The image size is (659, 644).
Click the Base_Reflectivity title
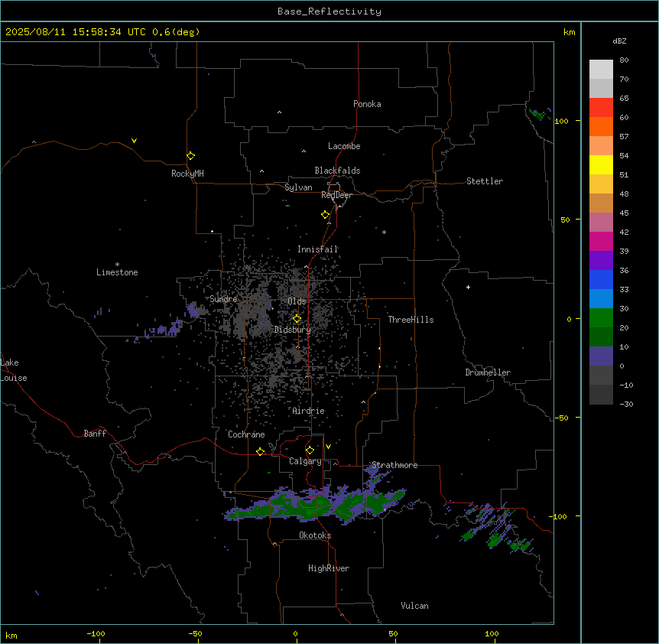[x=329, y=11]
